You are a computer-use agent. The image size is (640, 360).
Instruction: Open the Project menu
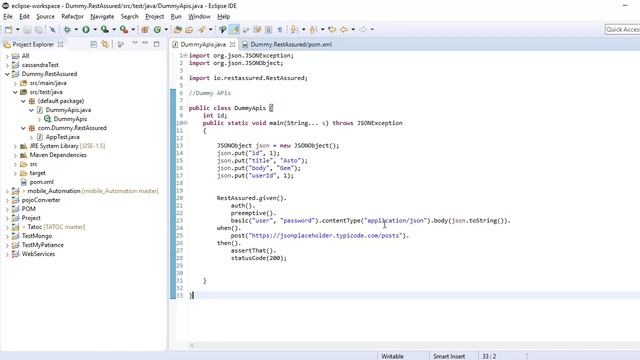(x=154, y=17)
